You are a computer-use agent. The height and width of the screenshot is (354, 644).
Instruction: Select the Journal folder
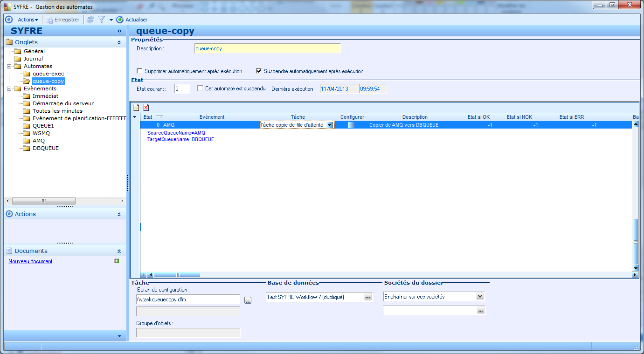[x=33, y=59]
